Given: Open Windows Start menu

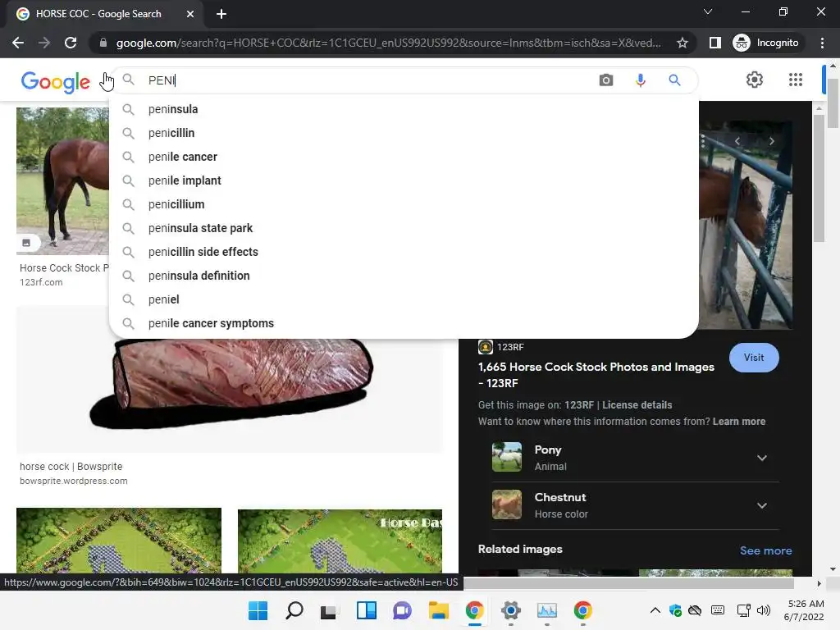Looking at the screenshot, I should click(258, 610).
